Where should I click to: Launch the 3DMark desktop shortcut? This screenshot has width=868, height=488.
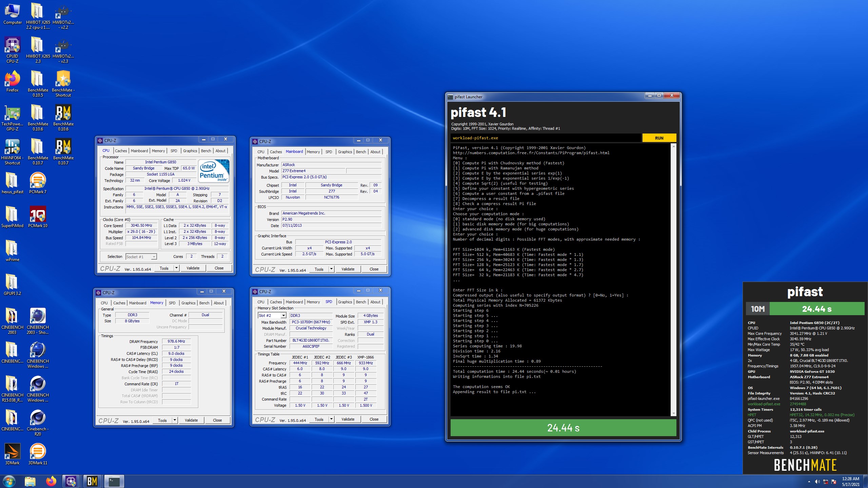click(x=12, y=454)
